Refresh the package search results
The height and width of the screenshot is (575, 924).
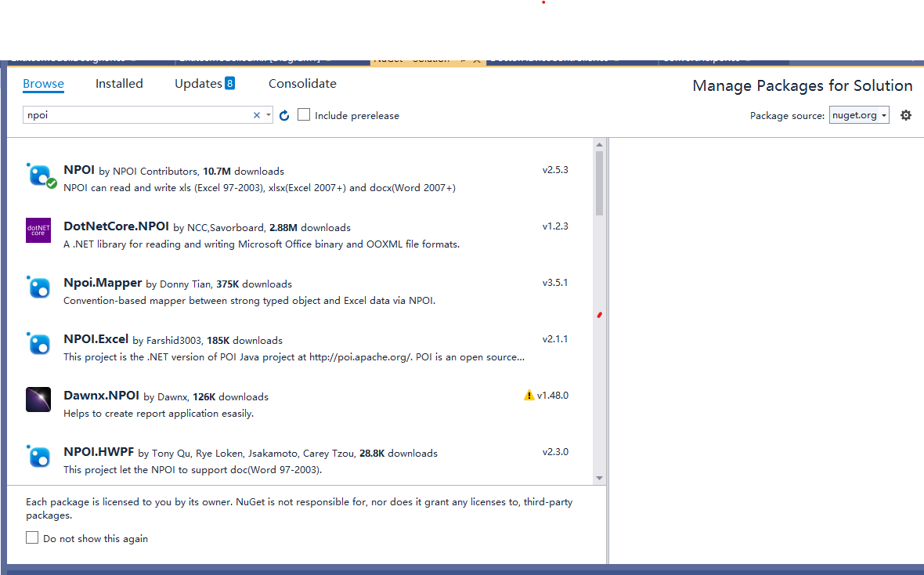pos(284,116)
